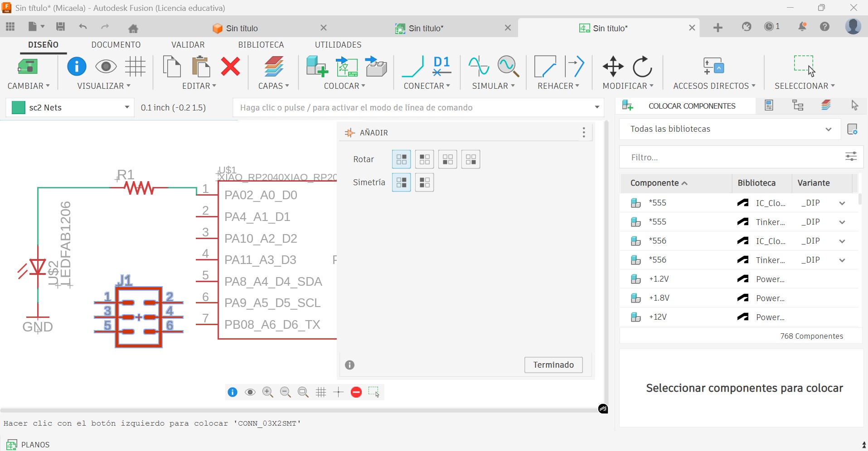Open the COLOCAR dropdown menu
The width and height of the screenshot is (868, 451).
coord(344,86)
